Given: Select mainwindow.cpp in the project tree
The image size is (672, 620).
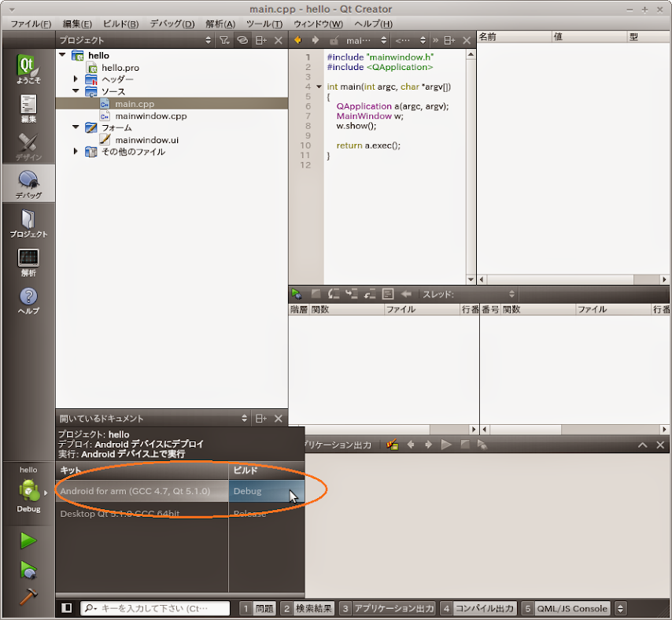Looking at the screenshot, I should (151, 116).
